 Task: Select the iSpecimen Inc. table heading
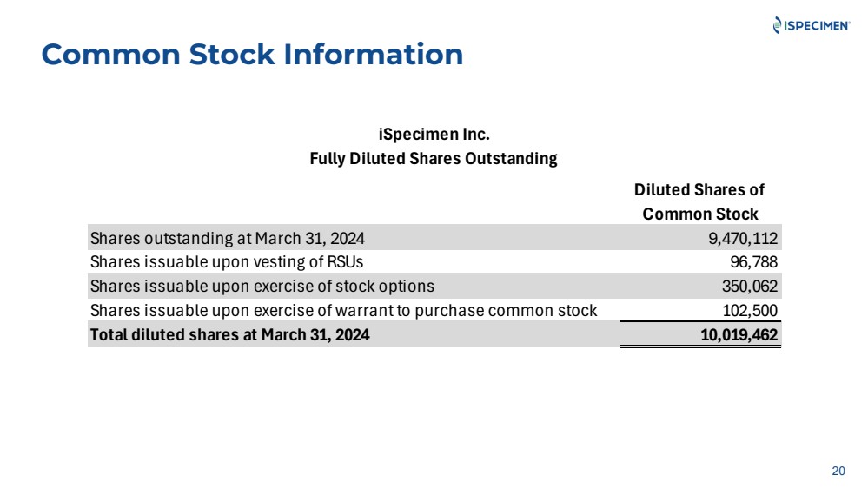click(434, 135)
